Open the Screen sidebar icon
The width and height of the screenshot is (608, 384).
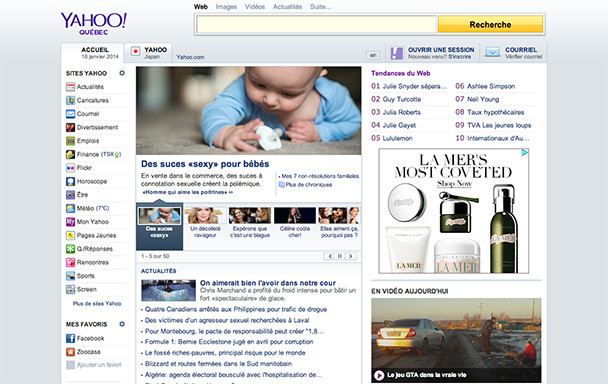(x=70, y=289)
